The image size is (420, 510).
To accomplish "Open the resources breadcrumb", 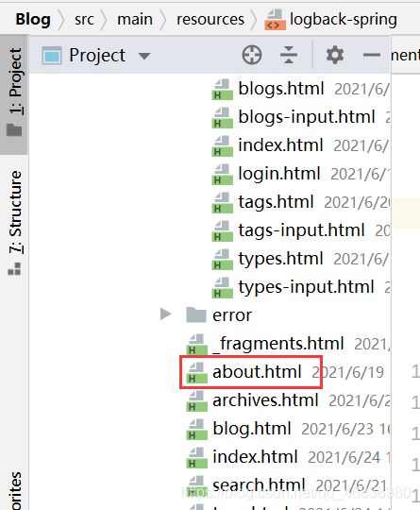I will 210,20.
